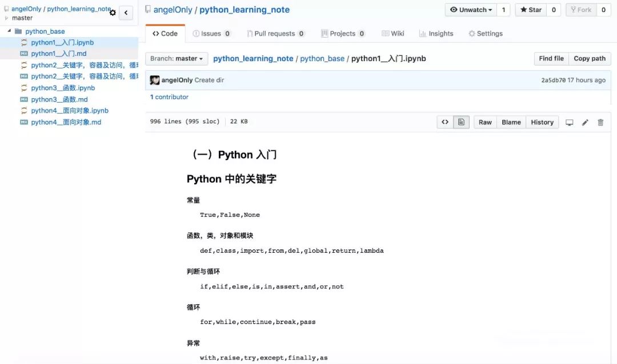Image resolution: width=617 pixels, height=364 pixels.
Task: View the 1 contributor link
Action: coord(169,97)
